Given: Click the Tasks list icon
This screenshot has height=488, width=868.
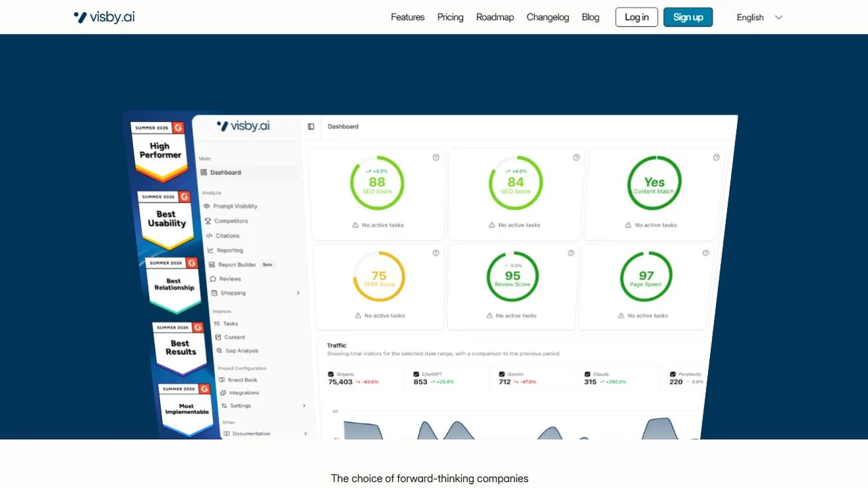Looking at the screenshot, I should (217, 323).
